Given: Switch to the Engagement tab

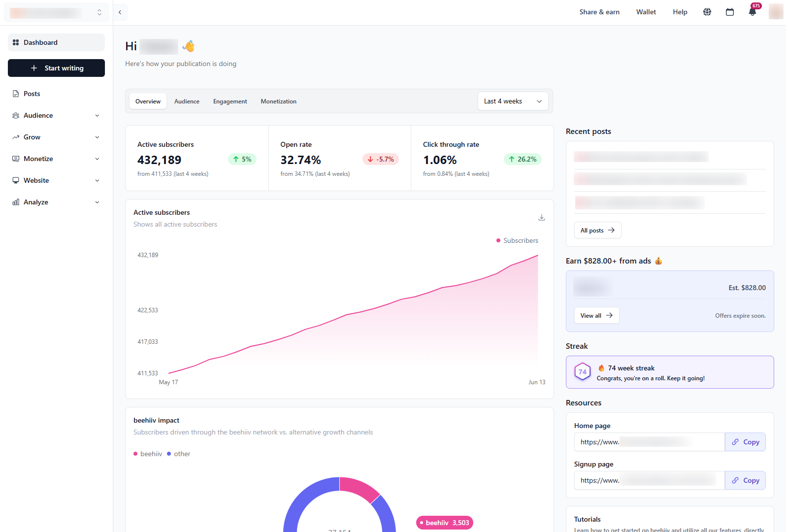Looking at the screenshot, I should click(230, 101).
